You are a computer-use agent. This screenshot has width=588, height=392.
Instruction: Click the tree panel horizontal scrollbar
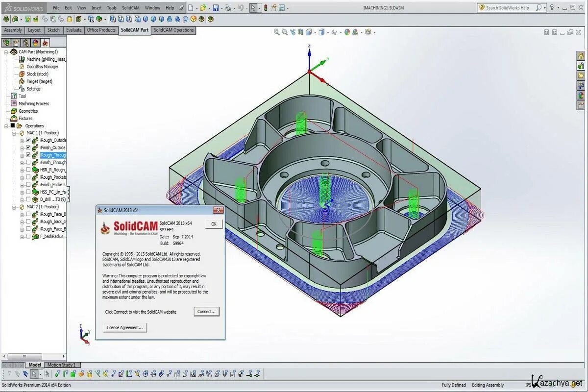[x=33, y=356]
